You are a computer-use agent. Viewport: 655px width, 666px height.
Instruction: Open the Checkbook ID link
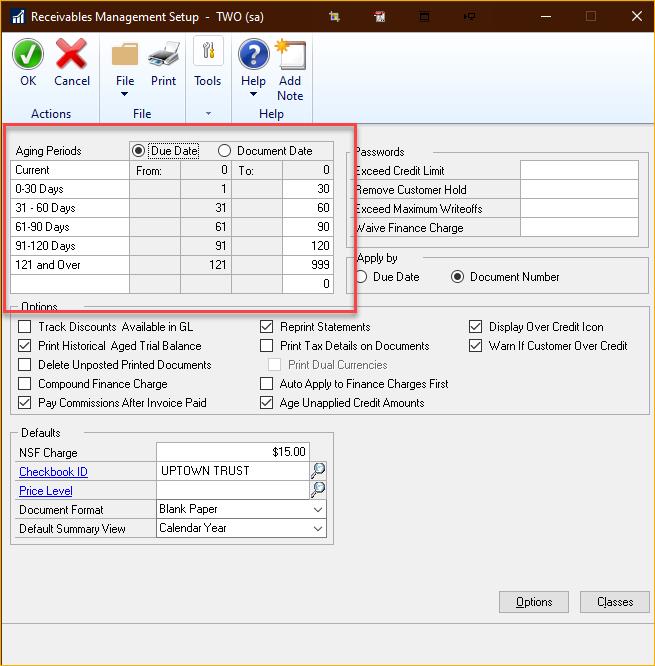53,472
